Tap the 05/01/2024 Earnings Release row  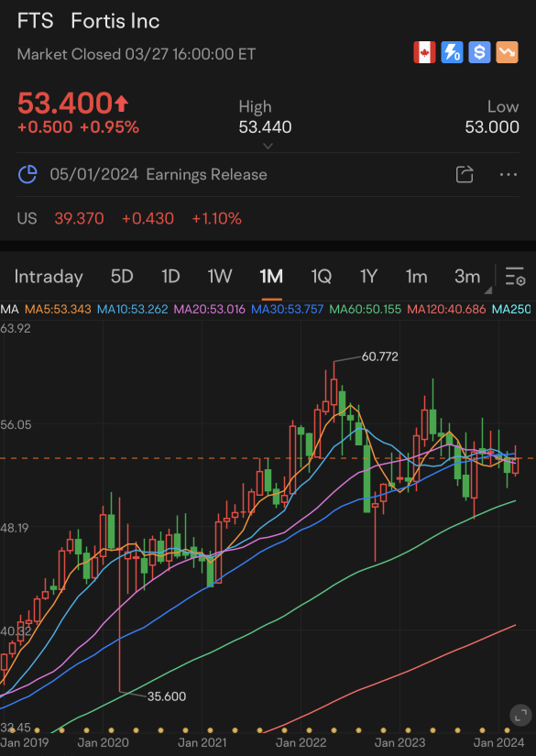tap(268, 174)
